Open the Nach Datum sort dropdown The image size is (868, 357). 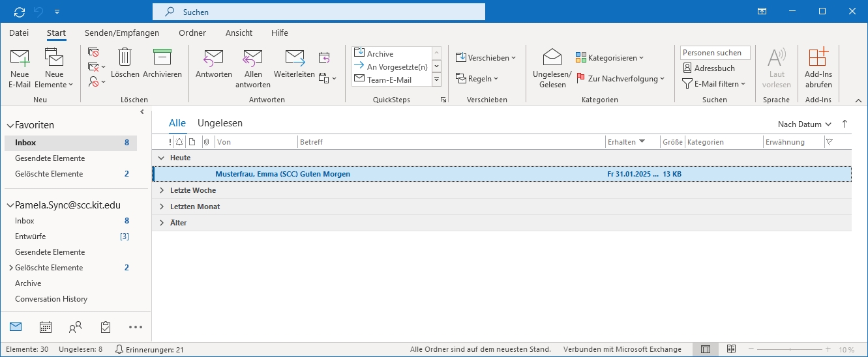(805, 124)
